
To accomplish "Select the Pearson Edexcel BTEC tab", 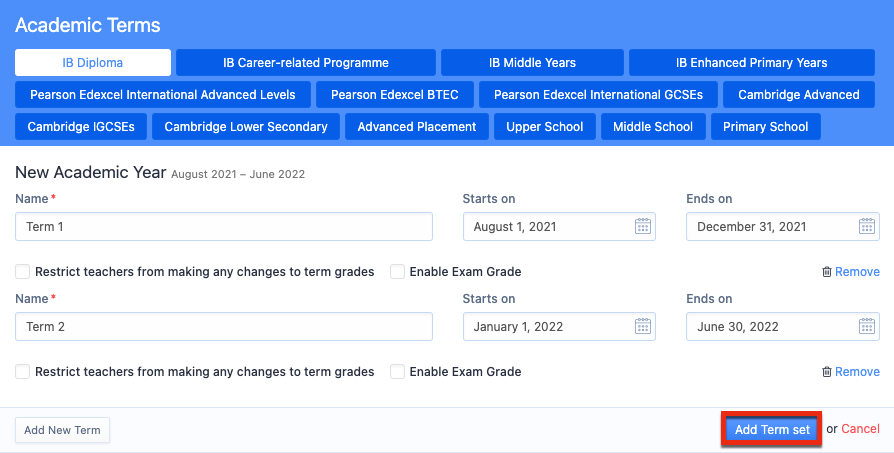I will click(395, 95).
